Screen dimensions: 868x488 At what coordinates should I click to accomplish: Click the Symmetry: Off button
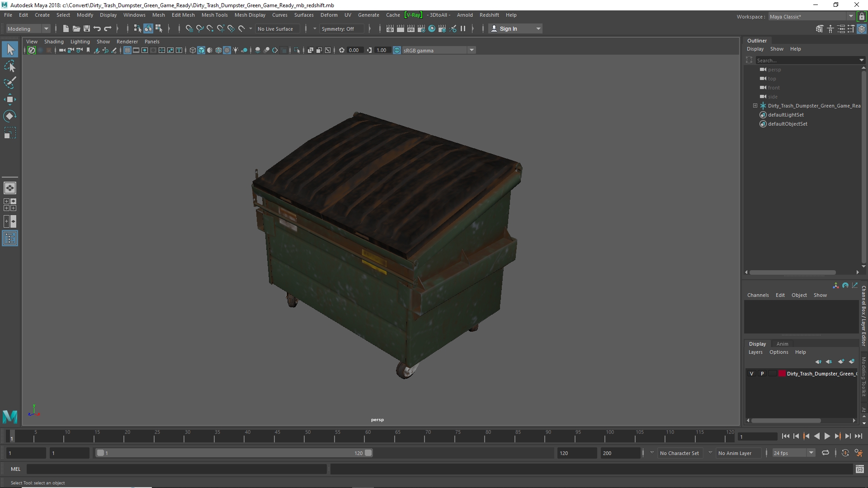(341, 28)
